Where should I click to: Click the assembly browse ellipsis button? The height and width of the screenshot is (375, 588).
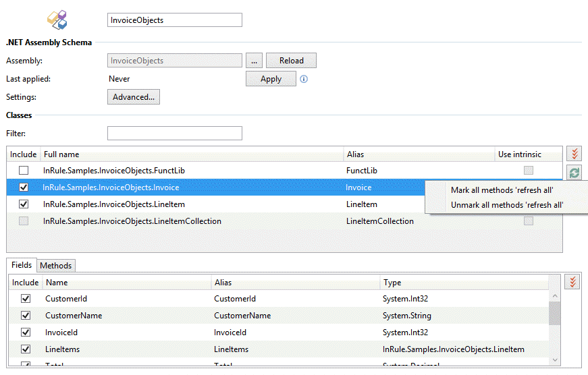253,61
